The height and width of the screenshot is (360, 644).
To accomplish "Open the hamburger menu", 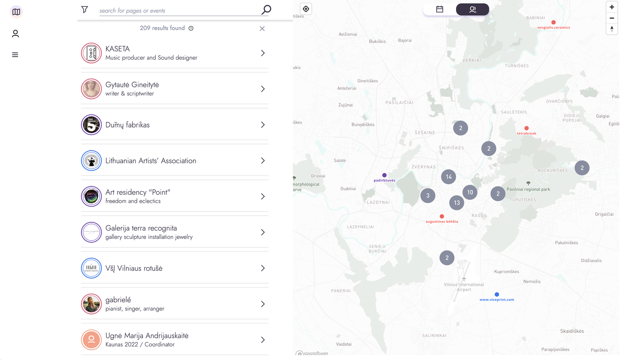I will (15, 55).
